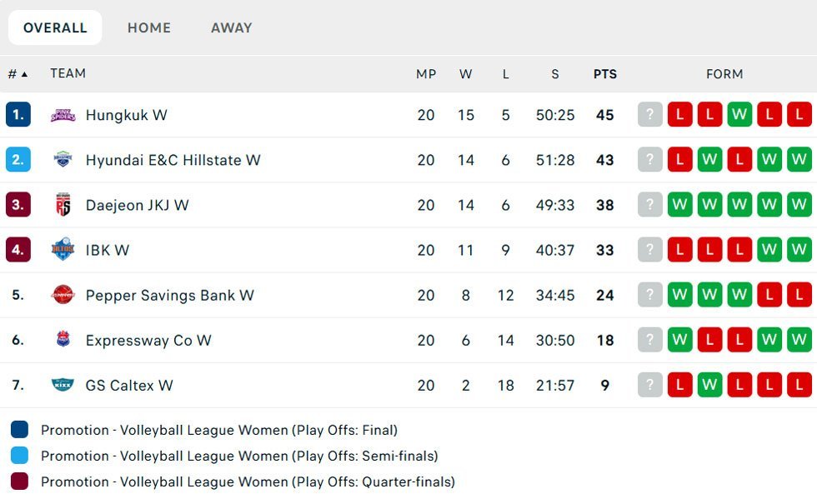Click Hungkuk's gray question mark form icon
This screenshot has width=817, height=504.
pyautogui.click(x=650, y=115)
